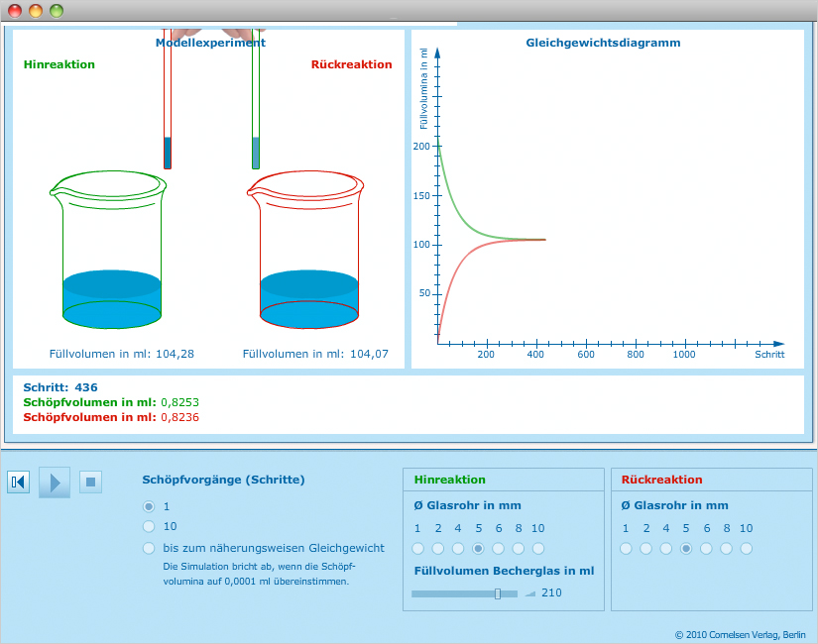Set Rückreaktion Glasrohr diameter to 6 mm
Screen dimensions: 818x644
pos(706,548)
